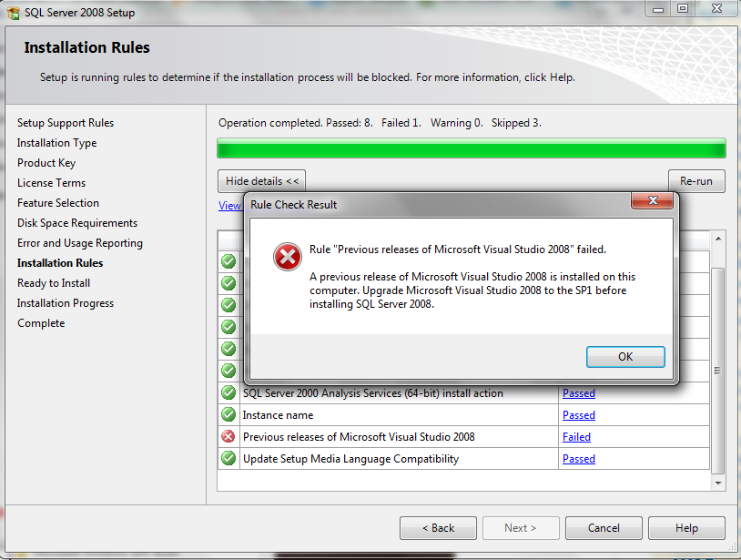Click the Help button

pyautogui.click(x=686, y=528)
